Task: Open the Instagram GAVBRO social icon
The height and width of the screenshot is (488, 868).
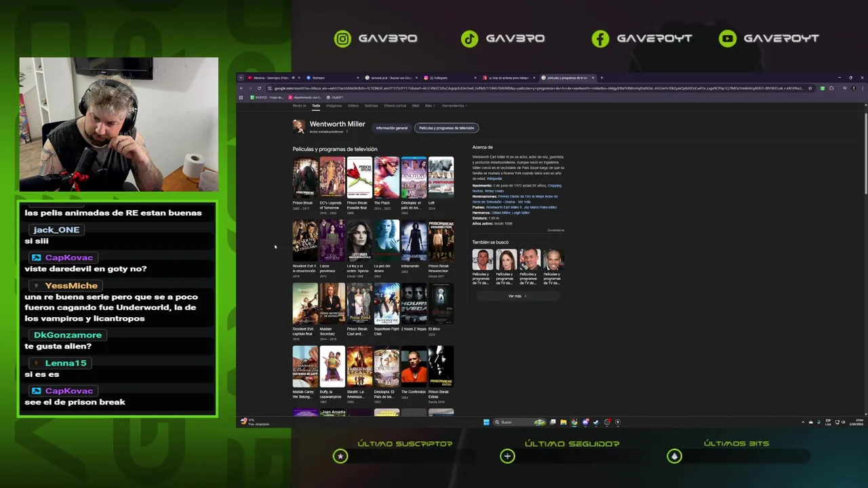Action: point(343,39)
